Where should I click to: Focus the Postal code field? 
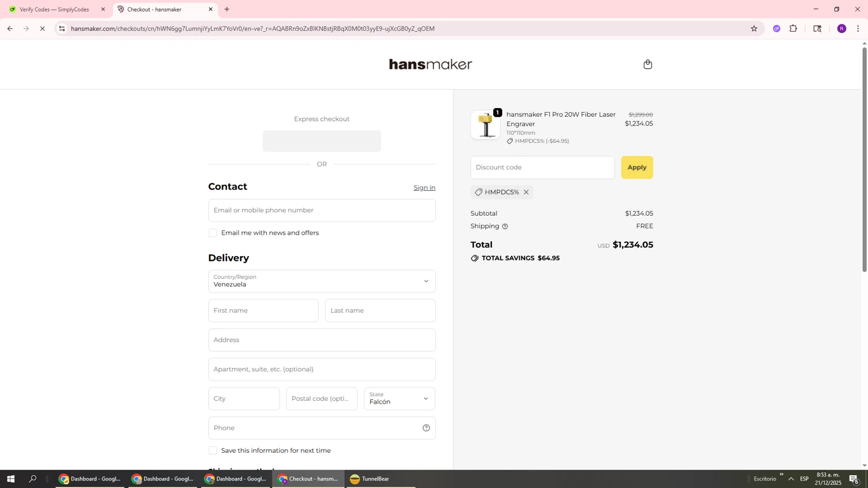pyautogui.click(x=322, y=398)
